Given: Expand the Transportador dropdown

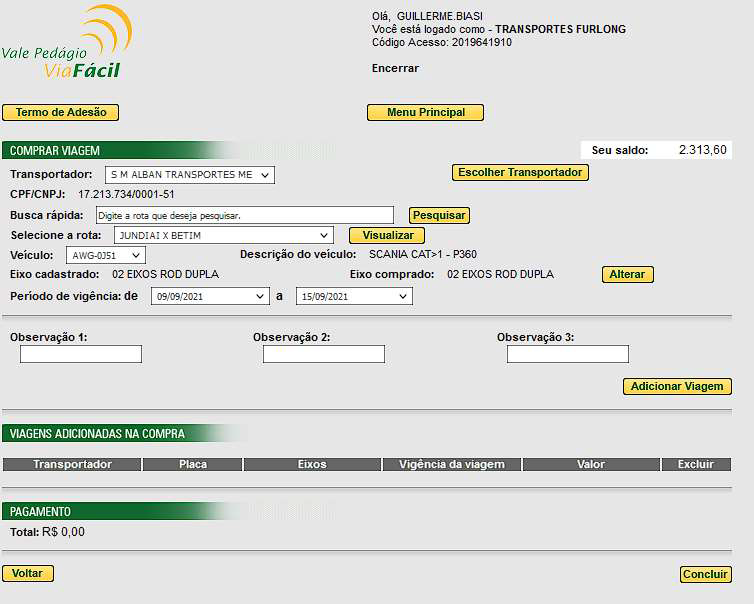Looking at the screenshot, I should click(x=189, y=176).
